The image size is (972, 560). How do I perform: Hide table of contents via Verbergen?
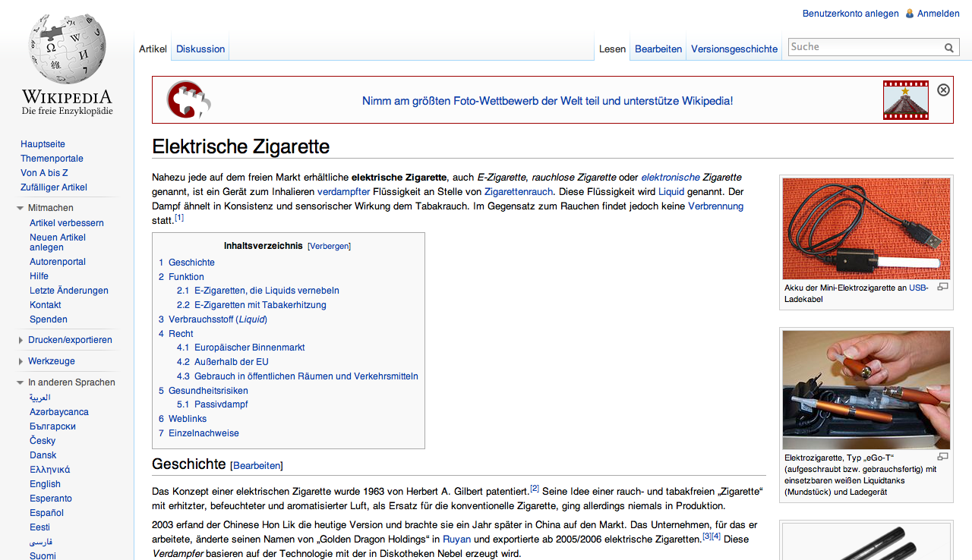pos(329,246)
